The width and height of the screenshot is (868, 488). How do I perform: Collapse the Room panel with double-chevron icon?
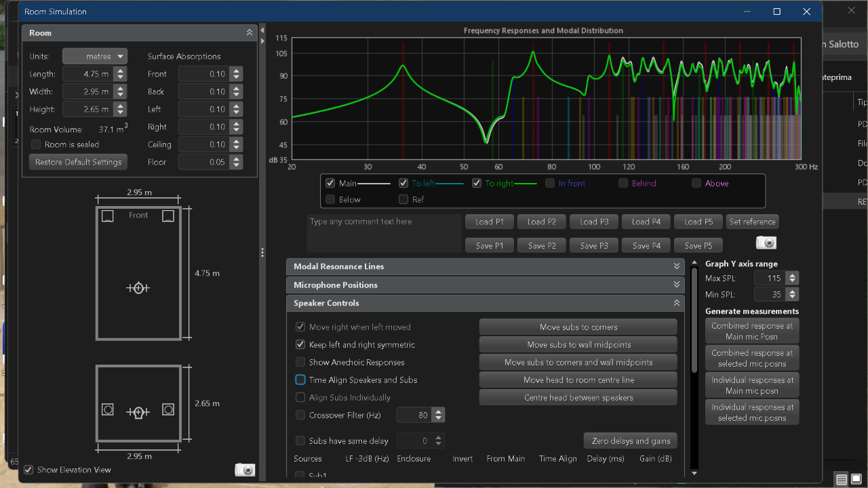(x=250, y=33)
